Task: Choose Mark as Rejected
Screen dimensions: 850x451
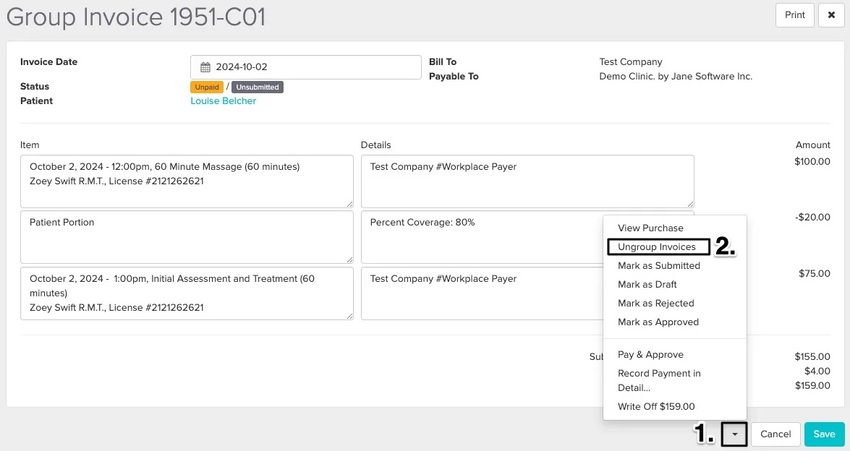Action: point(656,304)
